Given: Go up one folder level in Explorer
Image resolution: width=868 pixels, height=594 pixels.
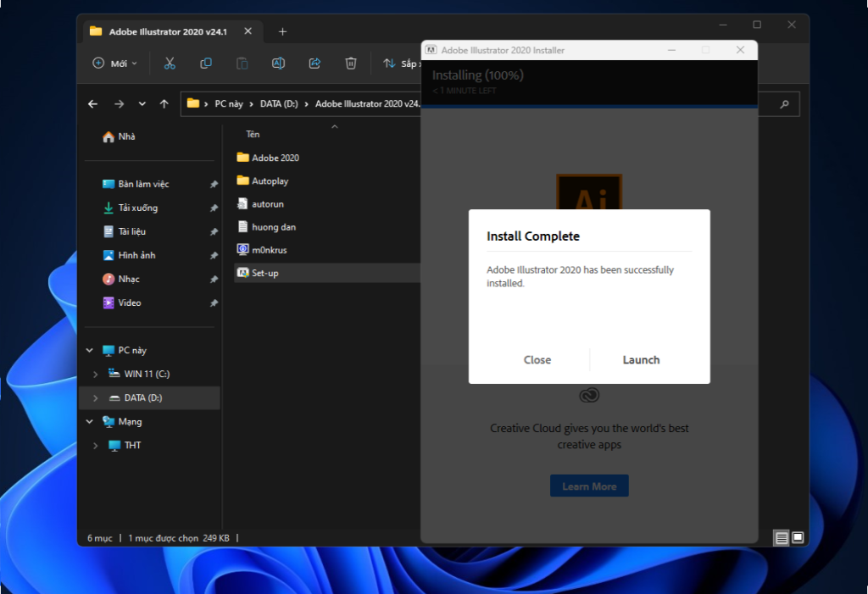Looking at the screenshot, I should 164,104.
